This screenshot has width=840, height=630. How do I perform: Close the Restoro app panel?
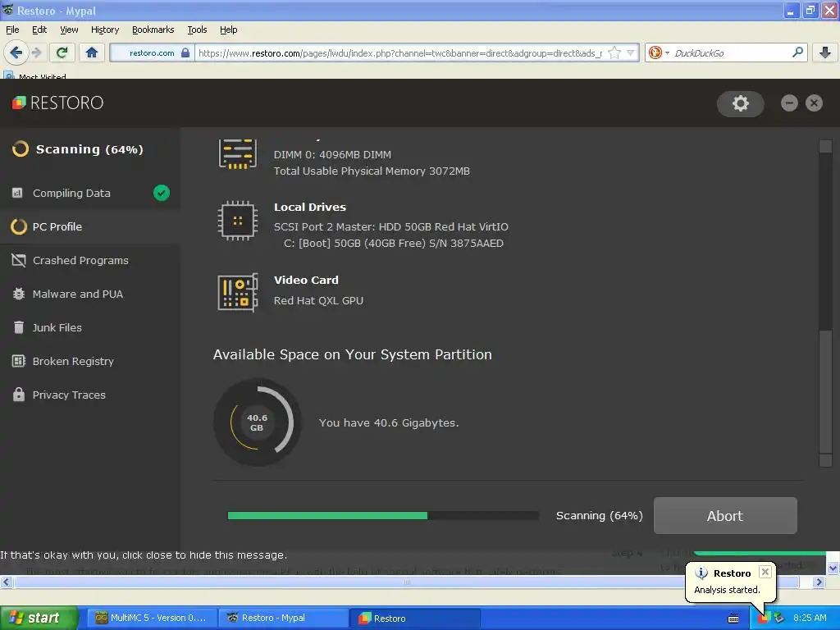[x=814, y=103]
